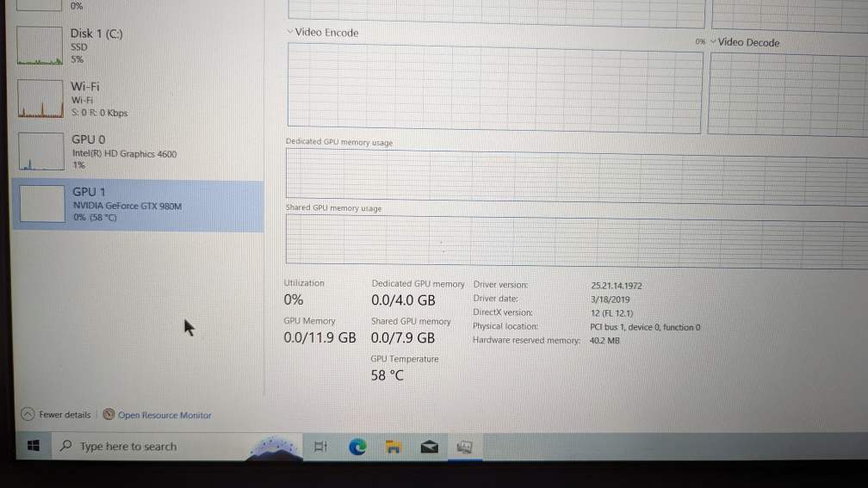Image resolution: width=868 pixels, height=488 pixels.
Task: Click the Dedicated GPU memory usage graph
Action: coord(577,177)
